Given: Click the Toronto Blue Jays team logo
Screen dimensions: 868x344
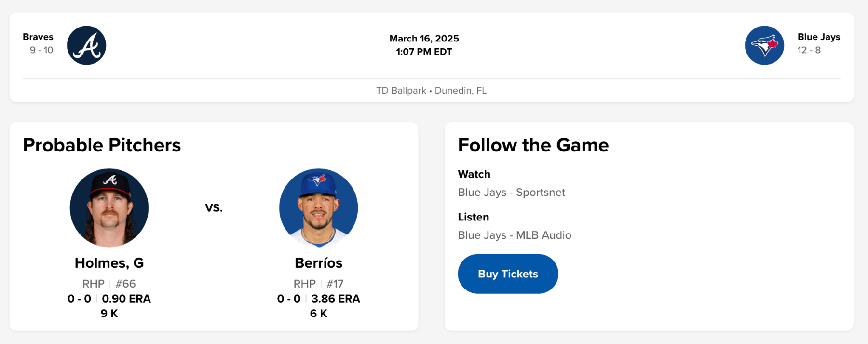Looking at the screenshot, I should coord(764,45).
